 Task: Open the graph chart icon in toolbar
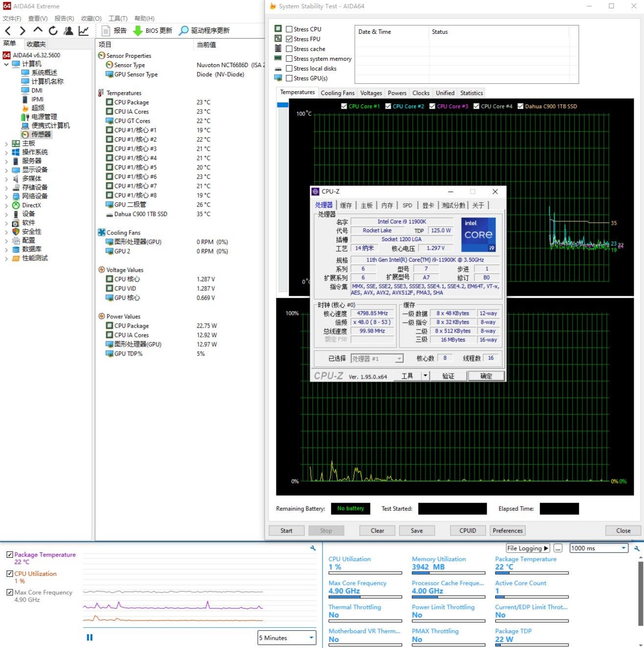tap(84, 30)
